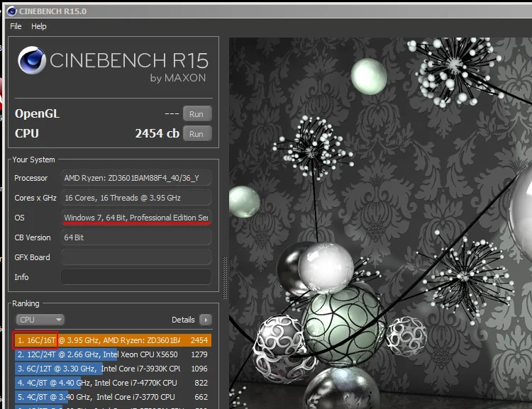Image resolution: width=532 pixels, height=409 pixels.
Task: Run the CPU benchmark
Action: (x=197, y=134)
